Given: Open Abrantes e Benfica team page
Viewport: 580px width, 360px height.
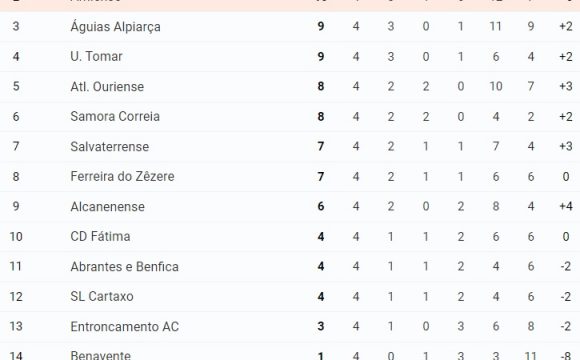Looking at the screenshot, I should point(125,266).
